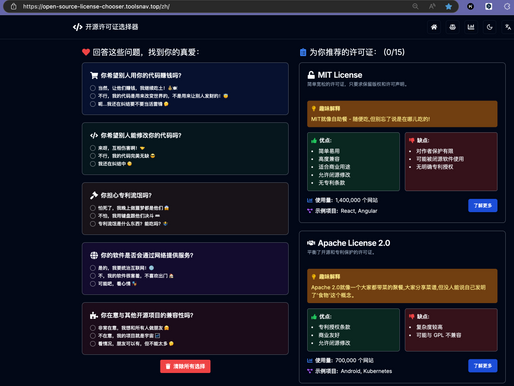Viewport: 514px width, 386px height.
Task: Click the read aloud icon in address bar
Action: pos(432,6)
